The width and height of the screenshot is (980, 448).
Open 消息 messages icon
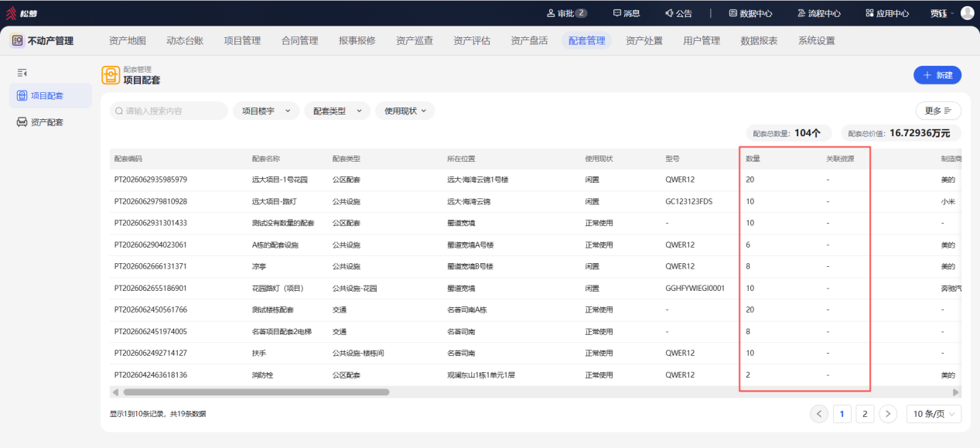617,13
